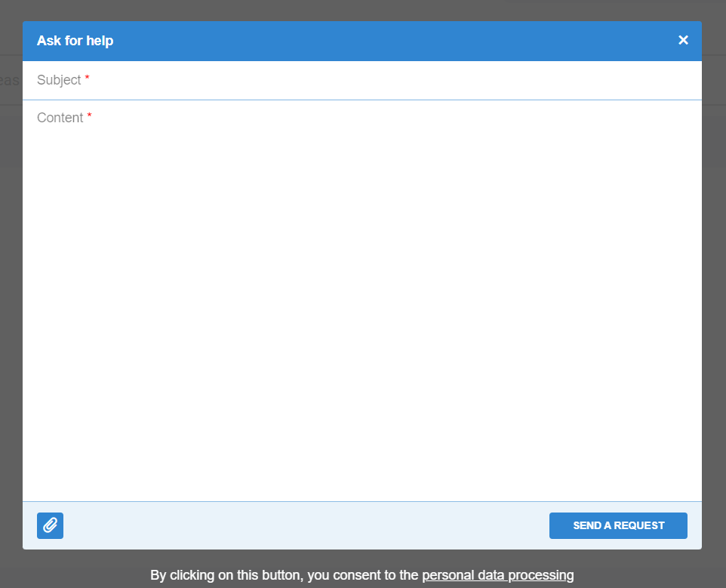Focus the Content text area
Viewport: 726px width, 588px height.
point(362,302)
